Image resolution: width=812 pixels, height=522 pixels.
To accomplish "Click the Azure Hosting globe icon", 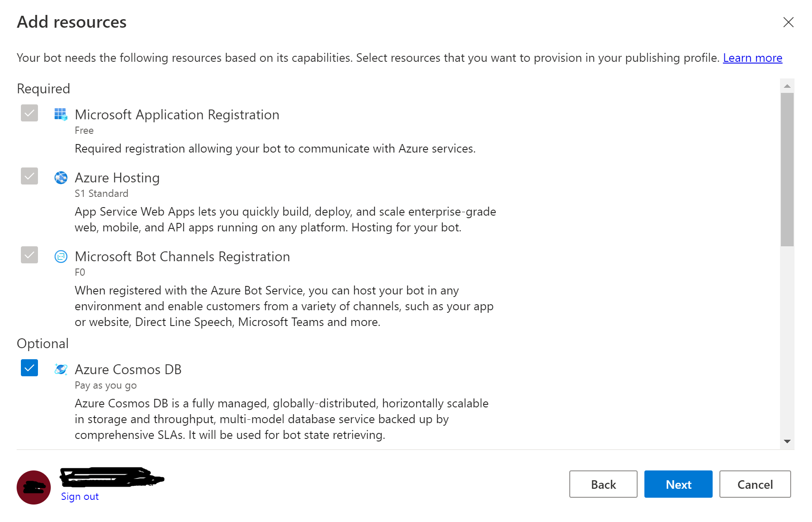I will (61, 177).
